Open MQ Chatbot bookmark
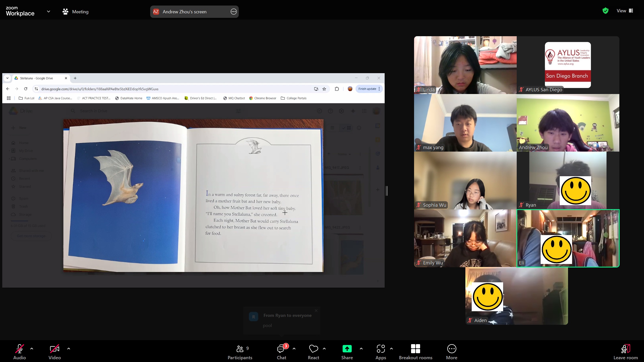The image size is (644, 362). 234,98
